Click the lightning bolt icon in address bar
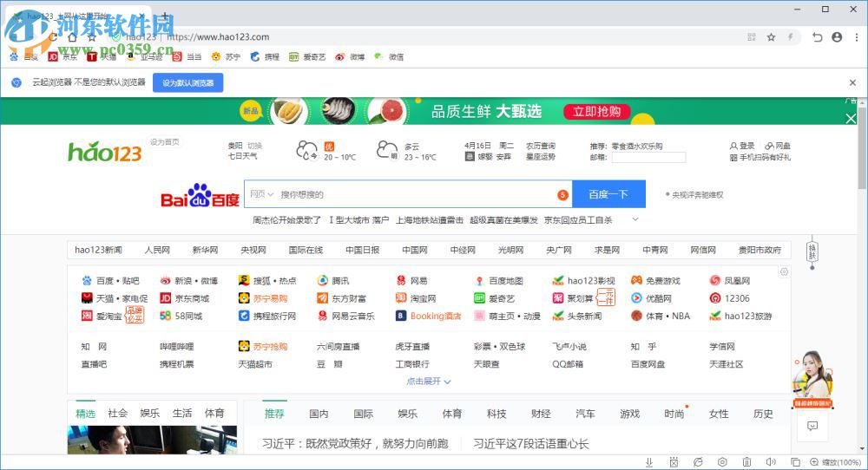The height and width of the screenshot is (470, 868). coord(791,37)
